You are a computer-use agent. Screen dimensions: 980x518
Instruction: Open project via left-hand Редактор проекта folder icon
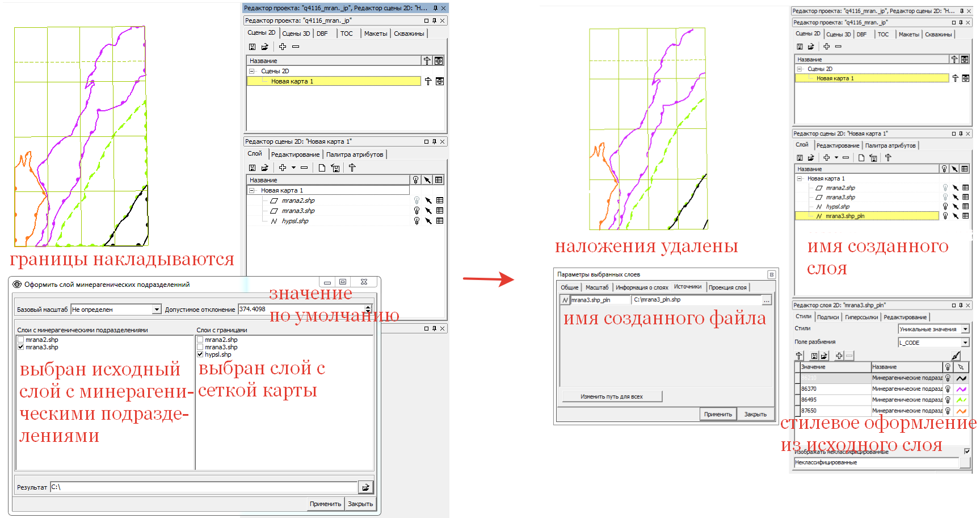(x=264, y=47)
